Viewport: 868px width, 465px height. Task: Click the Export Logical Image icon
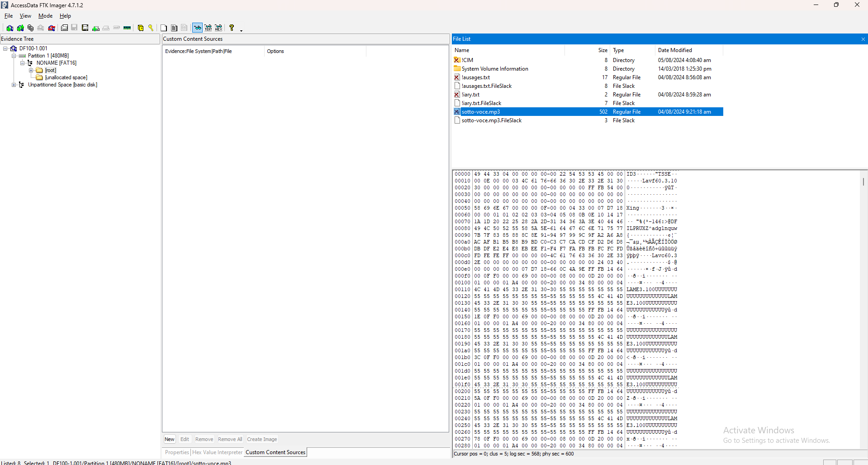coord(85,28)
